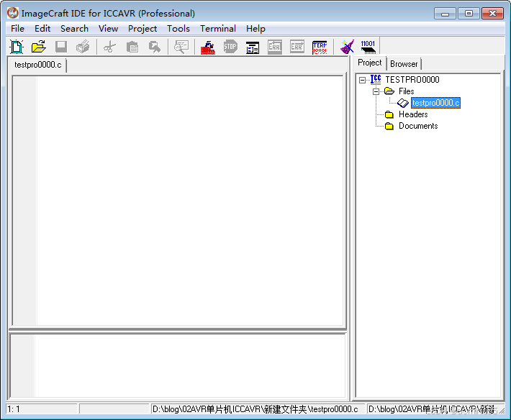Close the ImageCraft IDE window
The height and width of the screenshot is (420, 511).
tap(493, 14)
